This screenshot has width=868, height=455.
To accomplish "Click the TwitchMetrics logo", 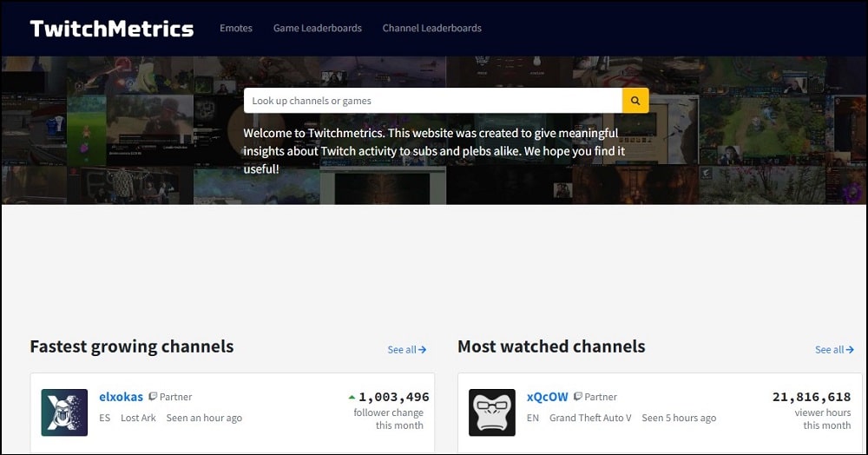I will tap(112, 29).
